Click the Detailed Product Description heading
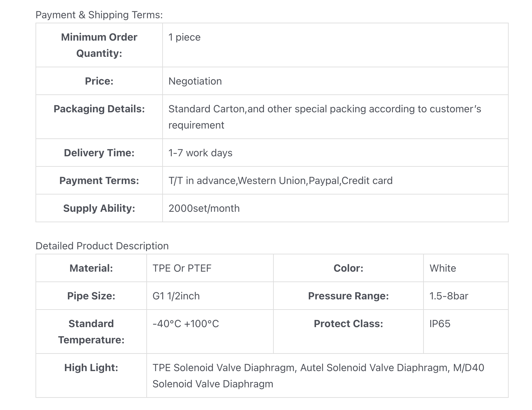This screenshot has width=532, height=410. (x=102, y=246)
